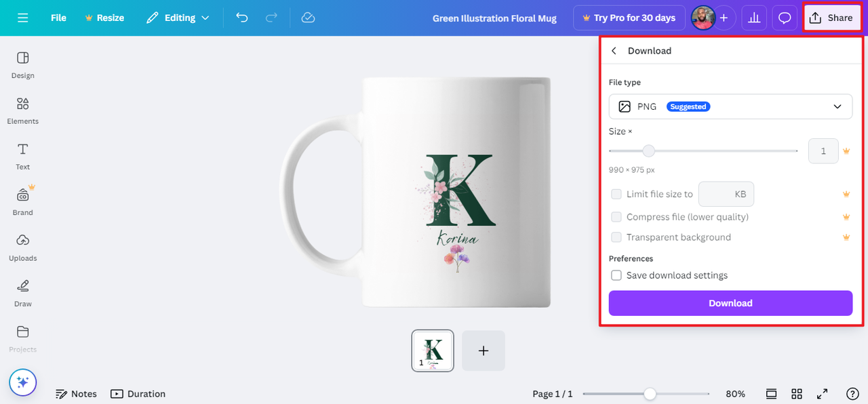Expand the Editing mode dropdown

click(178, 18)
